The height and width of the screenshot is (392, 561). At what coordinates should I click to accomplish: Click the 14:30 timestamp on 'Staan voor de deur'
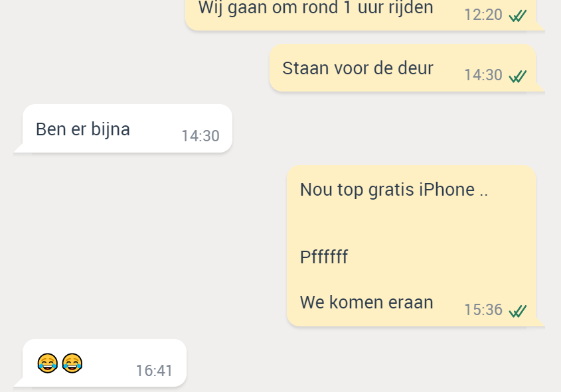[x=483, y=75]
